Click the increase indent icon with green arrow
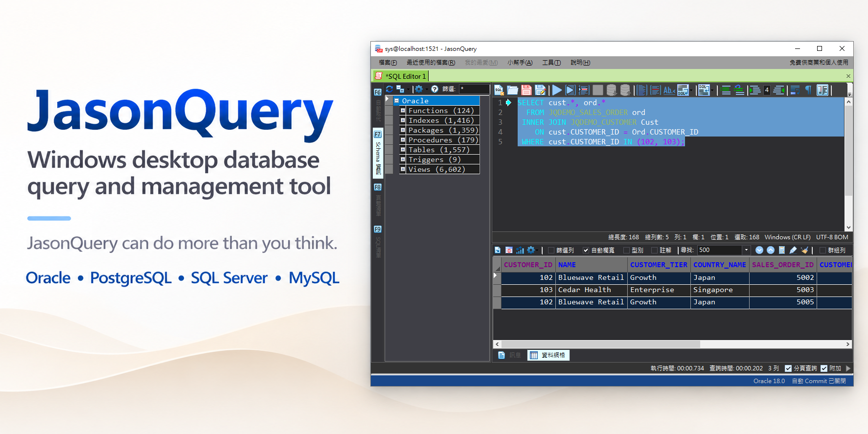The image size is (868, 434). [755, 90]
